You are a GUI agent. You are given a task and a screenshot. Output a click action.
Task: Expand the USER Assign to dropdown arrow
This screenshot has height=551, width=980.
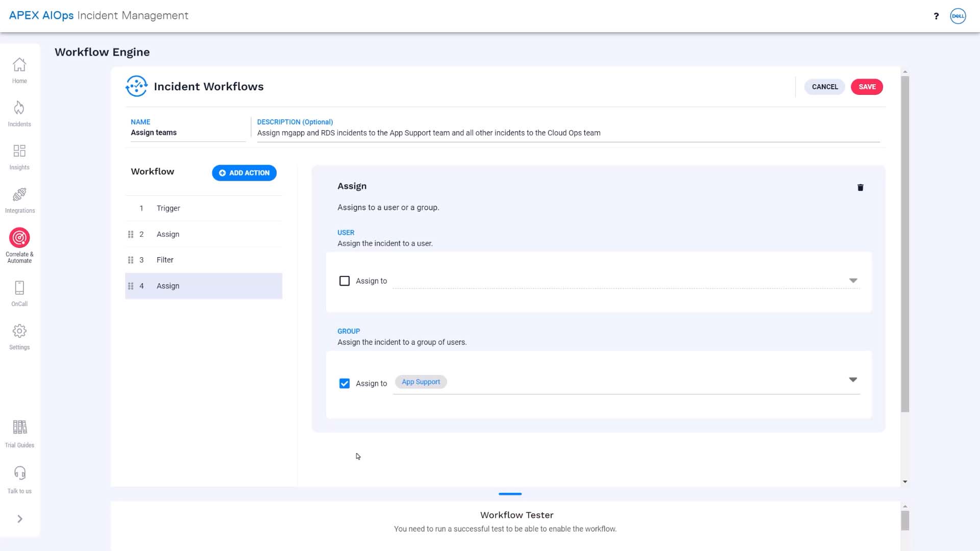853,281
